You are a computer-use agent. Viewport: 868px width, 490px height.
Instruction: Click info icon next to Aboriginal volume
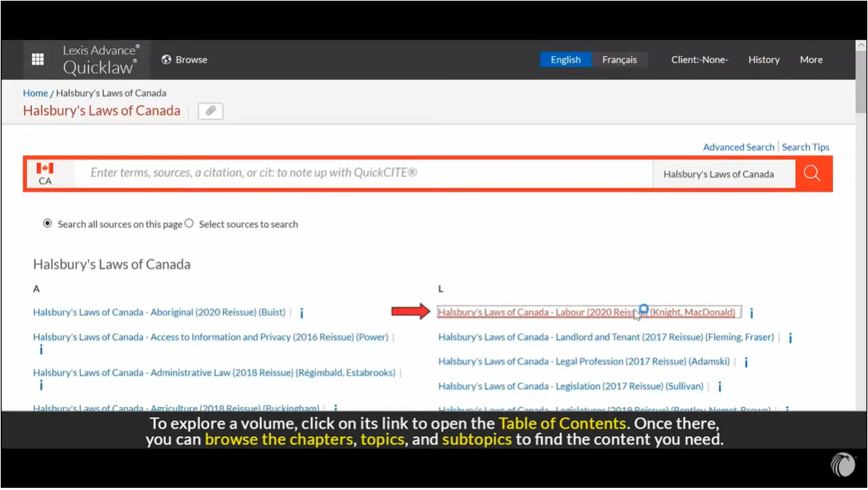302,313
